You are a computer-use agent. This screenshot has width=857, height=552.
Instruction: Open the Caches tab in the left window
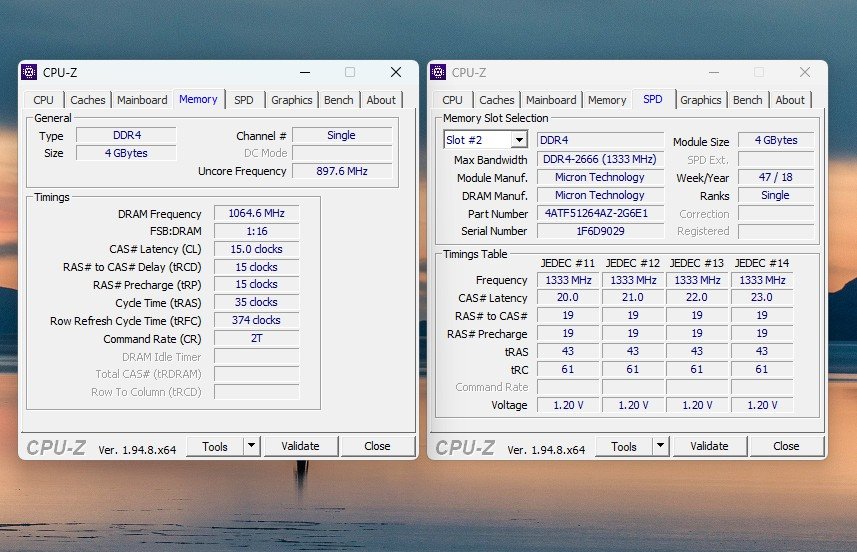[x=88, y=100]
